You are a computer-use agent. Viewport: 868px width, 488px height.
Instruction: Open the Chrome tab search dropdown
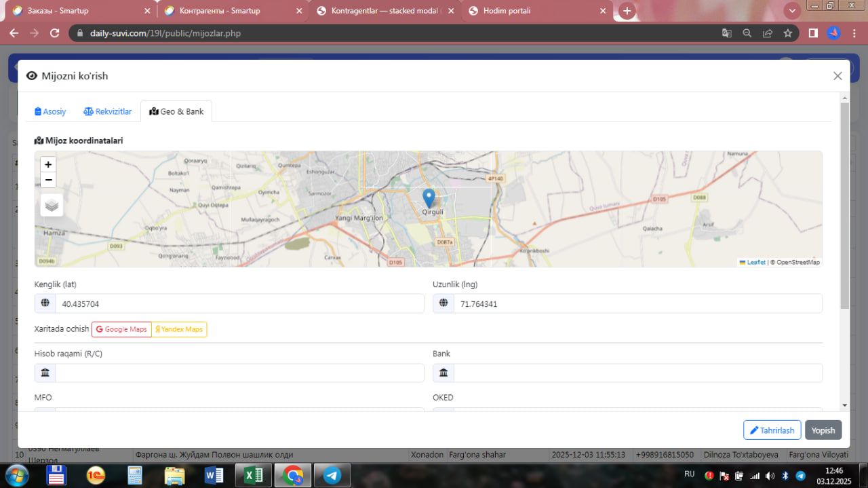791,11
